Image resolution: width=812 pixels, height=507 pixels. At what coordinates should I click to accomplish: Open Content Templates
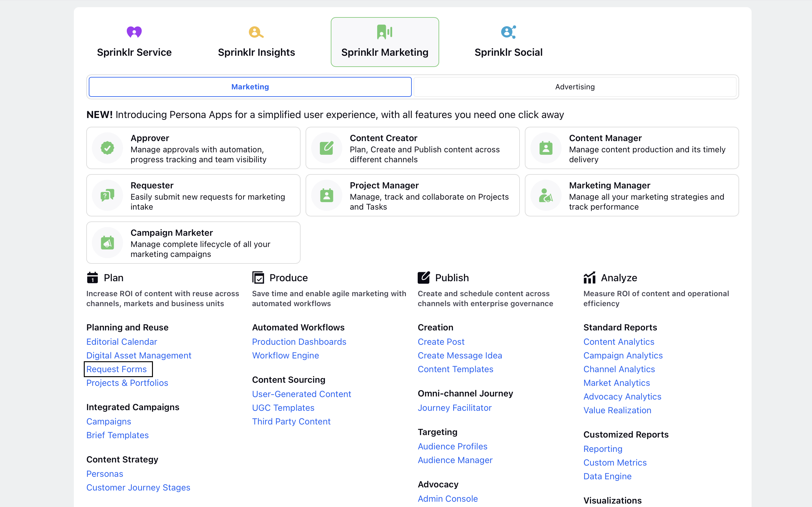455,369
